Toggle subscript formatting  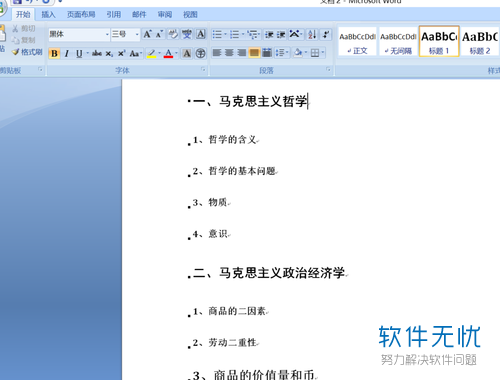[x=109, y=53]
